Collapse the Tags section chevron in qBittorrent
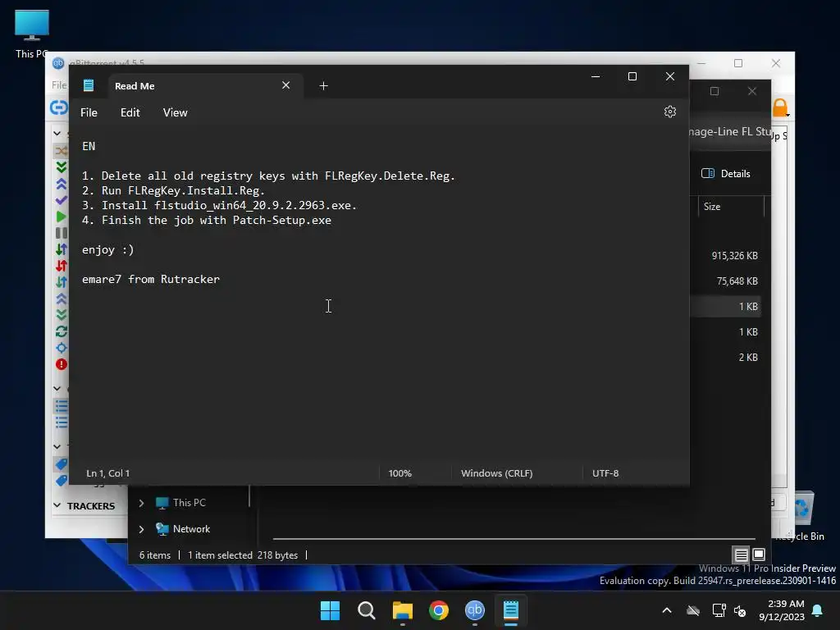Image resolution: width=840 pixels, height=630 pixels. click(57, 445)
